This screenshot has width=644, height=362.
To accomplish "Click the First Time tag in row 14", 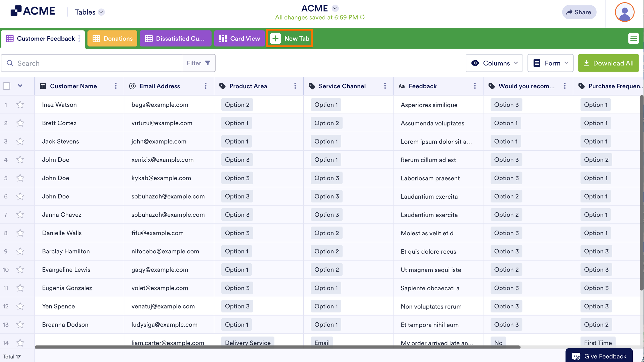I will click(598, 342).
